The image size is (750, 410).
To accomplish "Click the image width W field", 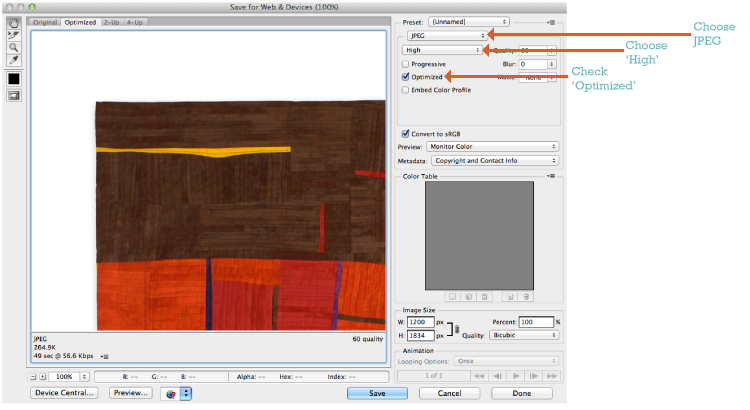I will [x=420, y=322].
